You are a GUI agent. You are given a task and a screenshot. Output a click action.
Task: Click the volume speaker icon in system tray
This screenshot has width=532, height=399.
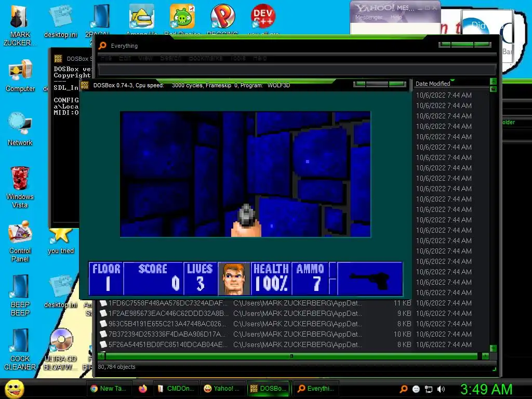(441, 389)
